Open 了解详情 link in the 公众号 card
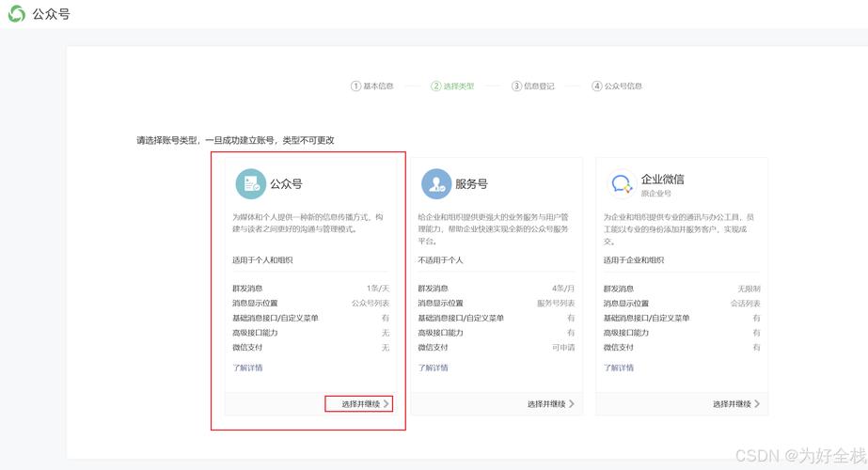 tap(248, 368)
